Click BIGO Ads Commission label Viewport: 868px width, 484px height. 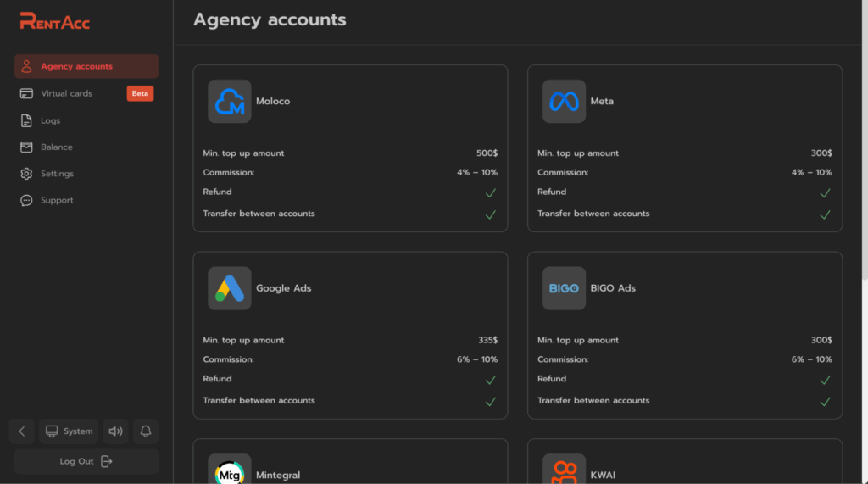pos(563,359)
